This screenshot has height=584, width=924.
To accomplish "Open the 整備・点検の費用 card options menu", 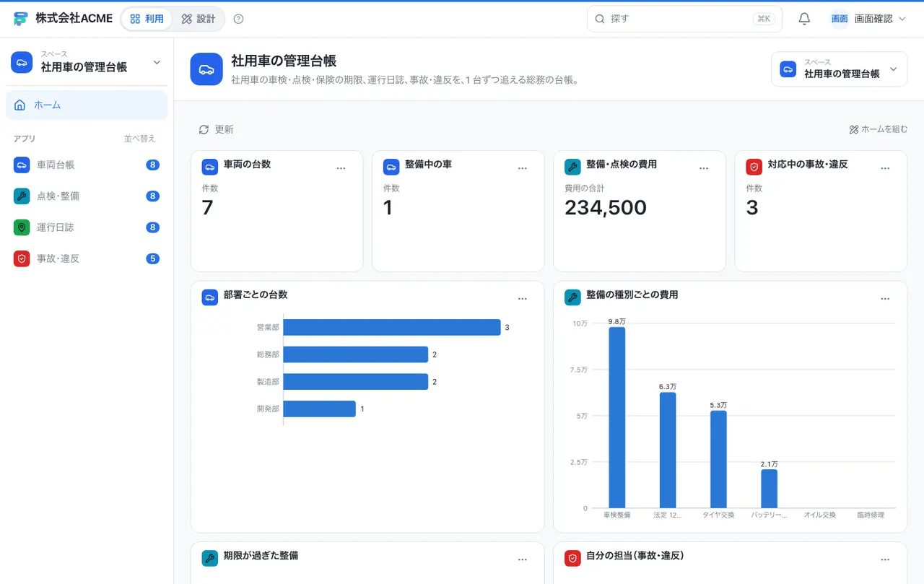I will pyautogui.click(x=704, y=167).
